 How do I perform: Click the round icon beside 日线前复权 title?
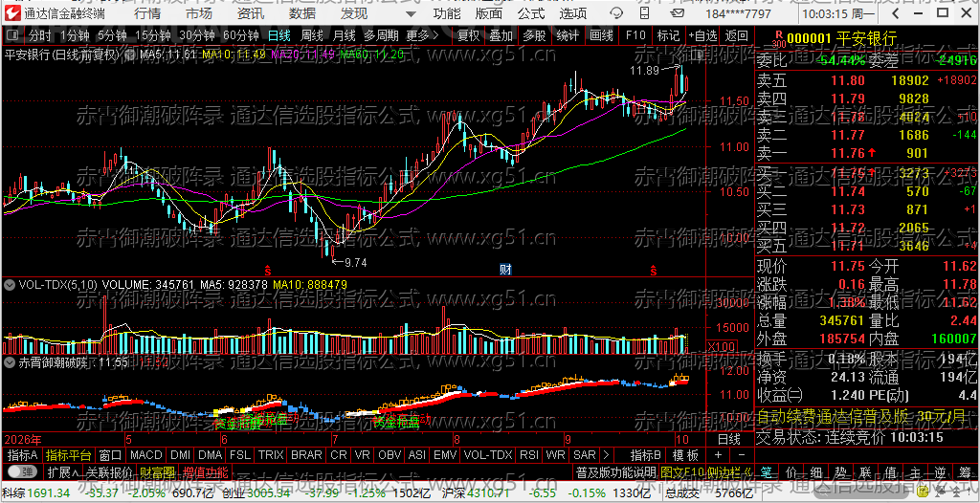click(130, 55)
